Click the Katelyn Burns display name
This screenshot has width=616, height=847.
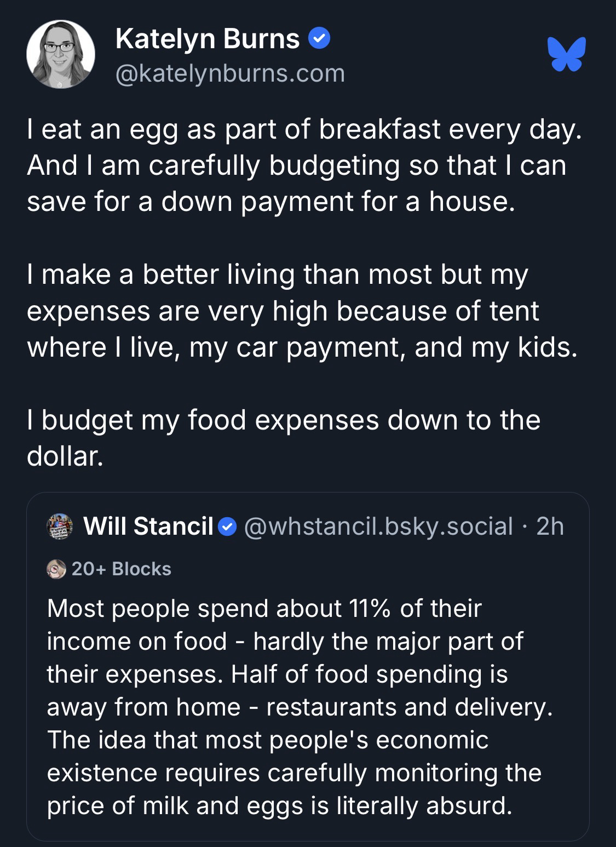[x=208, y=39]
